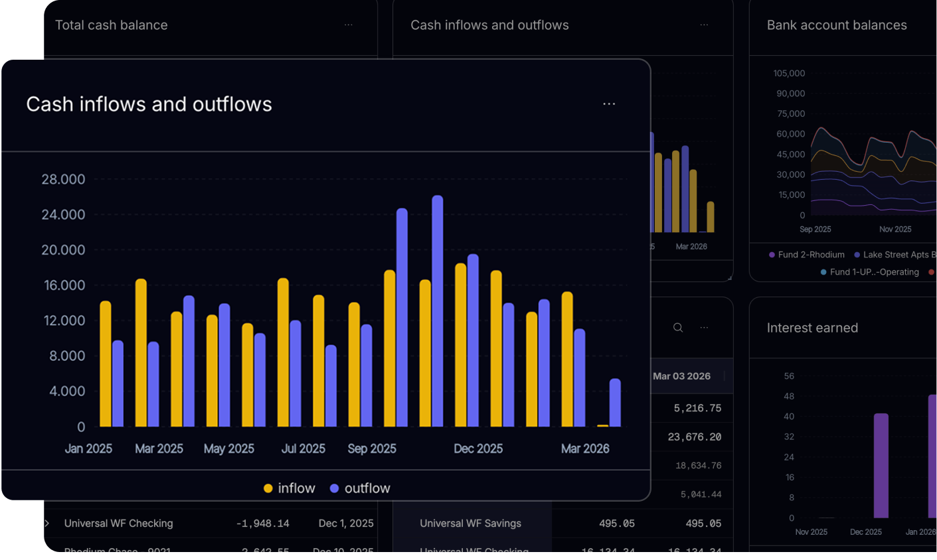This screenshot has height=560, width=937.
Task: Open the Total cash balance options menu
Action: 349,25
